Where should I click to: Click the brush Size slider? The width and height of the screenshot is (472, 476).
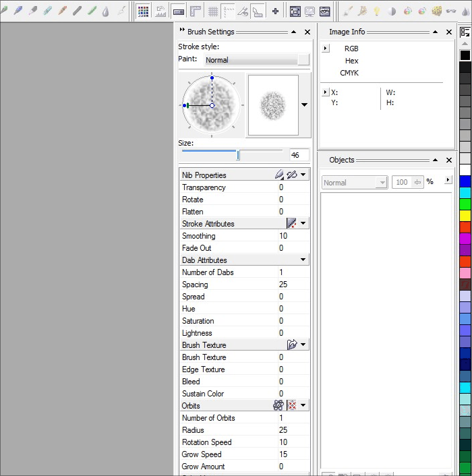pos(238,155)
